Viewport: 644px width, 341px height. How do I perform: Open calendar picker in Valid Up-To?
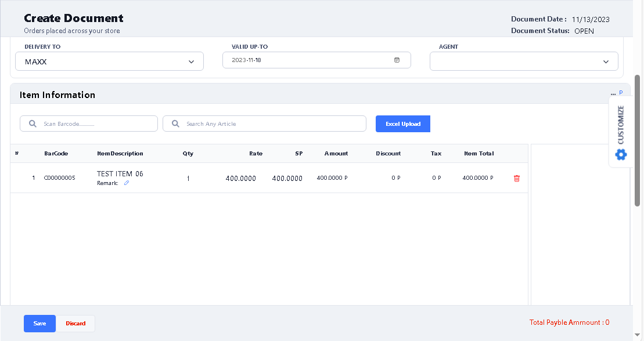[397, 60]
